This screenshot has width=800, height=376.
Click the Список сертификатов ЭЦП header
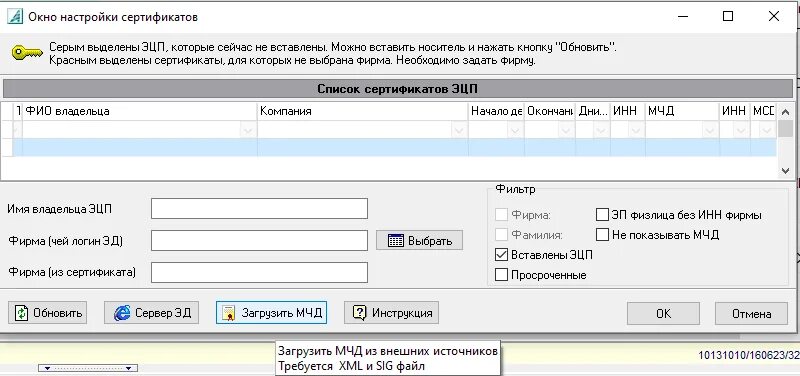[x=397, y=89]
